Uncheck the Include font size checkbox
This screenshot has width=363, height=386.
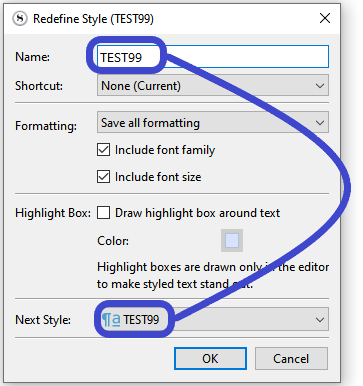[103, 177]
